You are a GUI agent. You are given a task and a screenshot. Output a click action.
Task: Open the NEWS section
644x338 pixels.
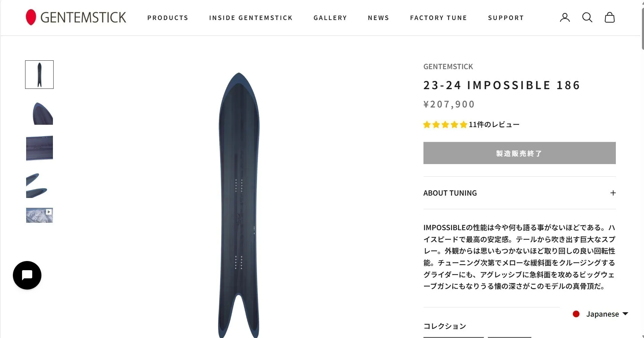378,18
